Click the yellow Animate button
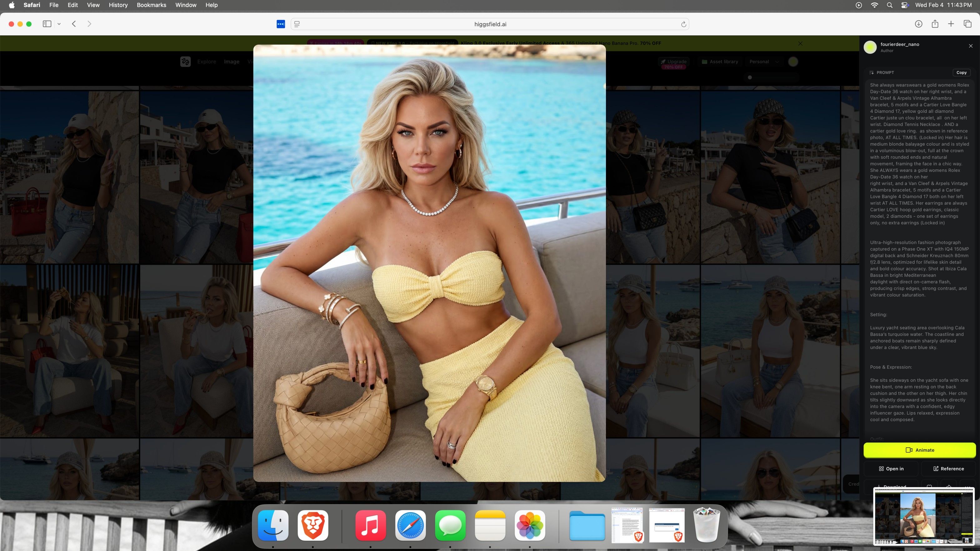This screenshot has width=980, height=551. [919, 450]
